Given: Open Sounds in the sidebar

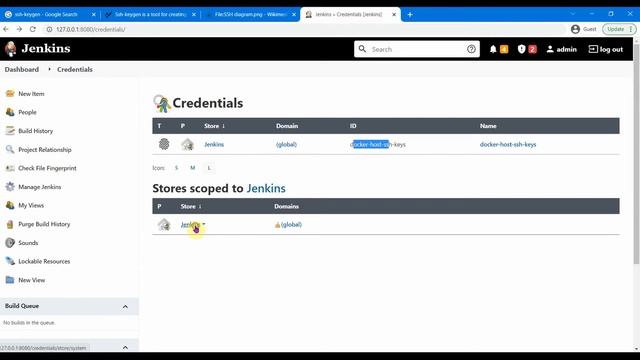Looking at the screenshot, I should tap(28, 242).
